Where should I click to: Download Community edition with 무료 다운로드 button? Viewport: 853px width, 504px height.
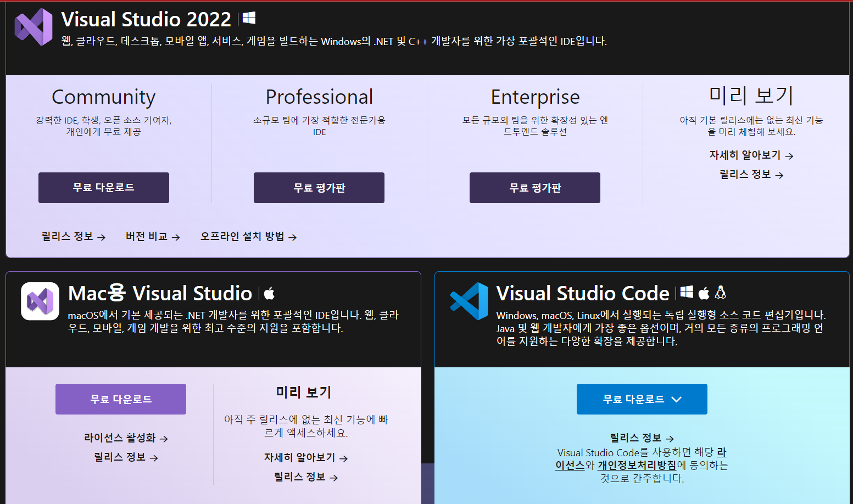pos(104,188)
